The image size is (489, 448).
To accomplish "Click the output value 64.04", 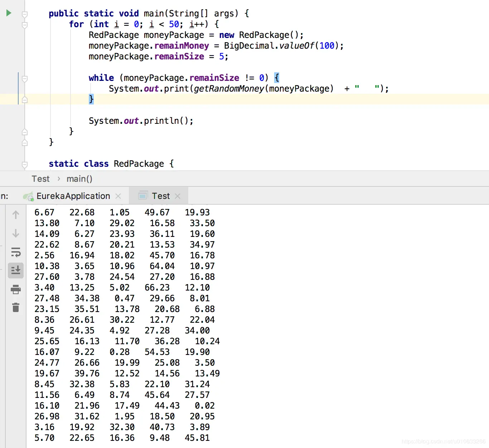I will point(162,266).
